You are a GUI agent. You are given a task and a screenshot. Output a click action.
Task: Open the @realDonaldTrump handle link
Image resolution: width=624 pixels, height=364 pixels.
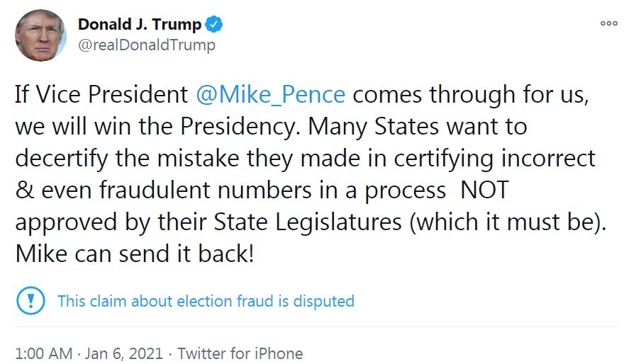click(x=146, y=45)
